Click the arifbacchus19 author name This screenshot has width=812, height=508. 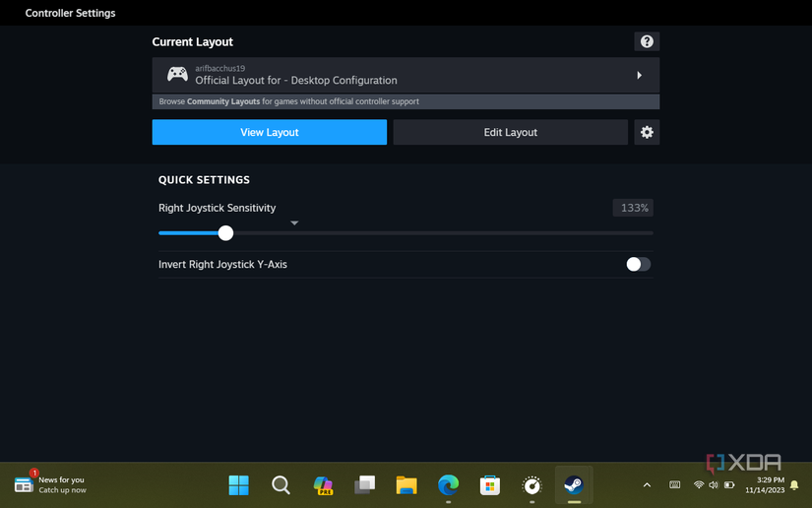(x=220, y=68)
